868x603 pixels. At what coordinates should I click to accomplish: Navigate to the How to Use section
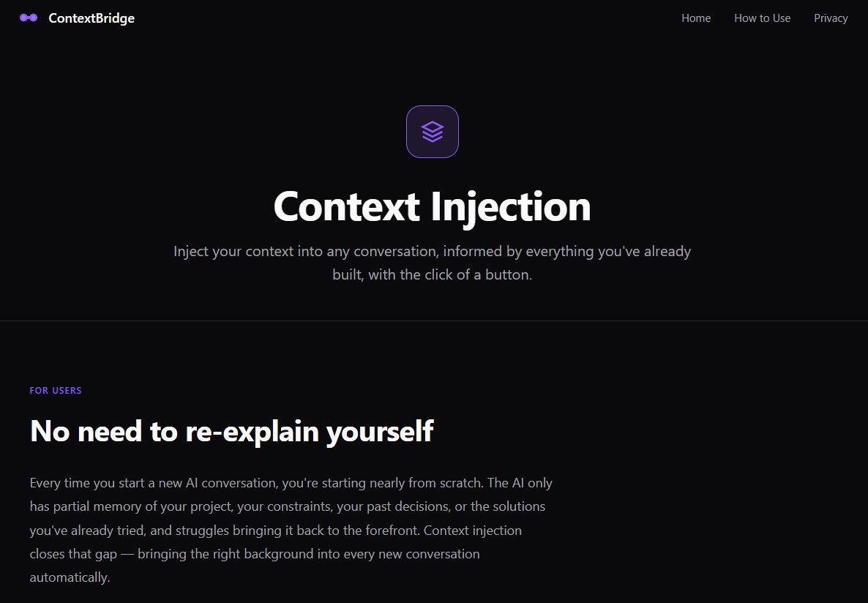click(762, 18)
